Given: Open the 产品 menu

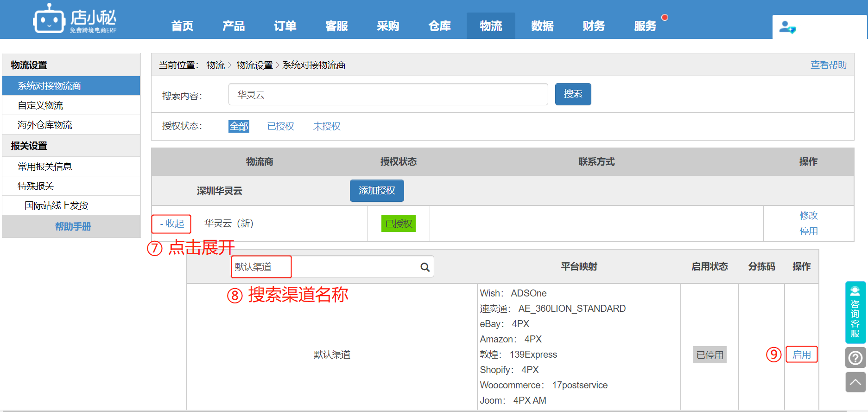Looking at the screenshot, I should [x=234, y=26].
